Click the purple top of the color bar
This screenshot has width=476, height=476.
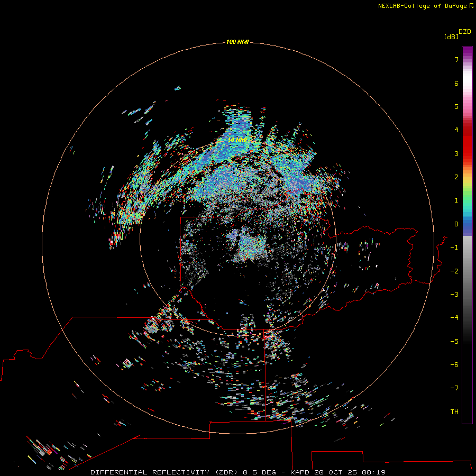click(467, 52)
